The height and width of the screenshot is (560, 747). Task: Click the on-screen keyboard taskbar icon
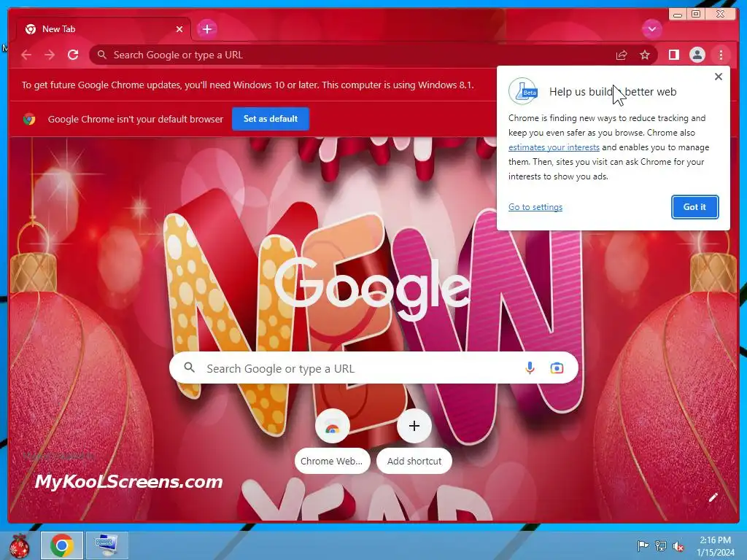(x=107, y=545)
